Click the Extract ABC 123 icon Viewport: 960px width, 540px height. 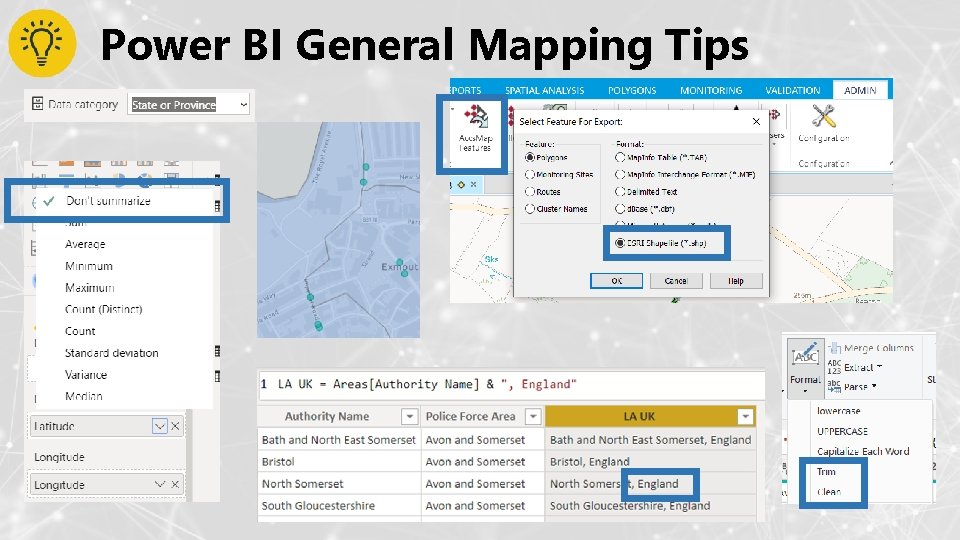[x=834, y=367]
